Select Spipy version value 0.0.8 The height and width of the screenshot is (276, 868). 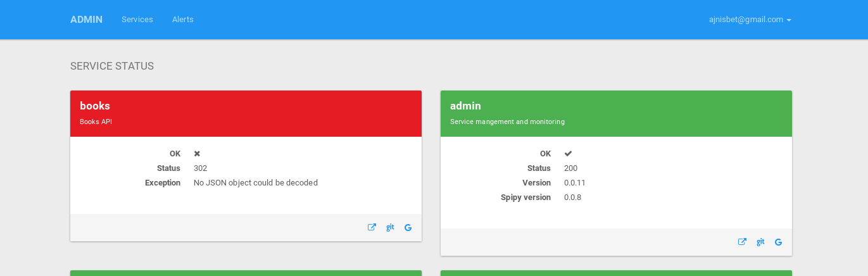(x=572, y=198)
